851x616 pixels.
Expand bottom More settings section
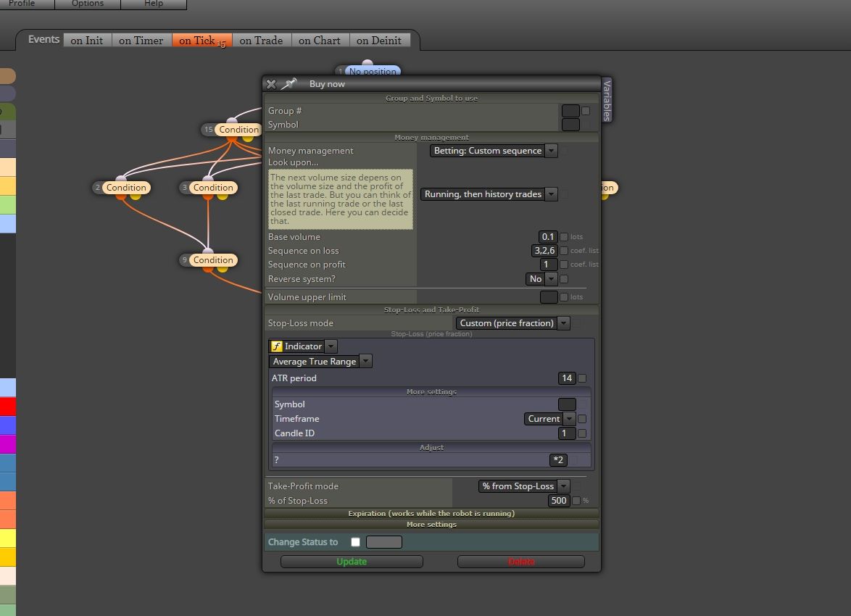tap(431, 524)
